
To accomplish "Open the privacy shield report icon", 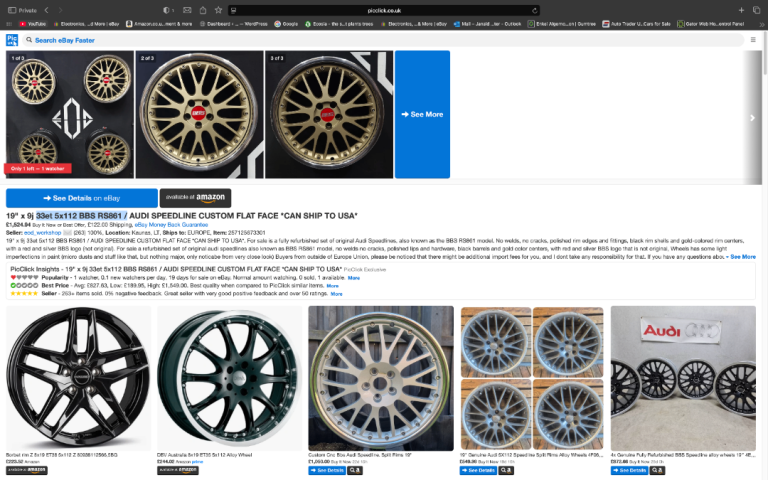I will click(167, 10).
